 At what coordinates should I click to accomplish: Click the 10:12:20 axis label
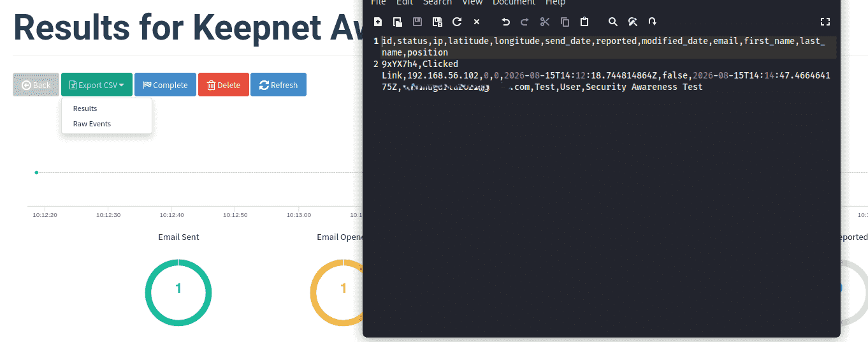[45, 215]
